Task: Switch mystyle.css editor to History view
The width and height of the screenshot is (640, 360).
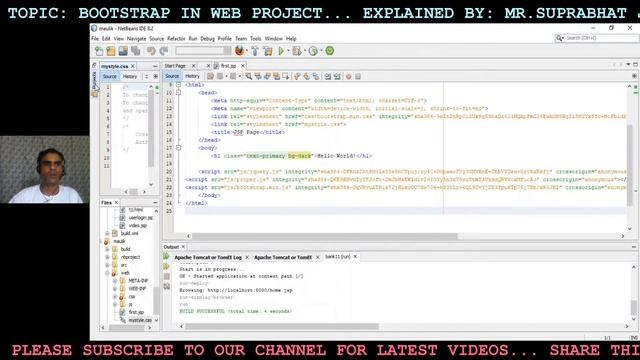Action: pos(130,76)
